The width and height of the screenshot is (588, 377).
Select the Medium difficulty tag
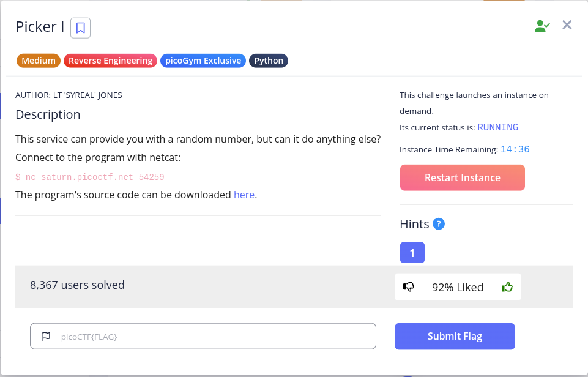pyautogui.click(x=39, y=61)
